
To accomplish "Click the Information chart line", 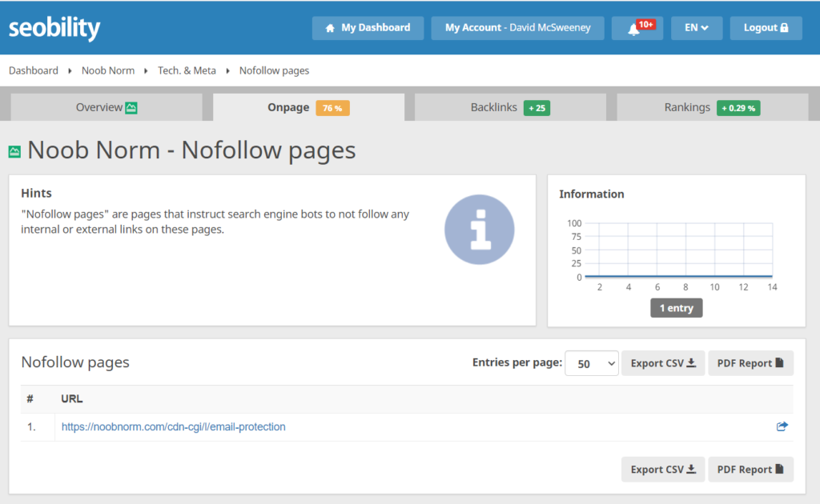I will (x=678, y=276).
